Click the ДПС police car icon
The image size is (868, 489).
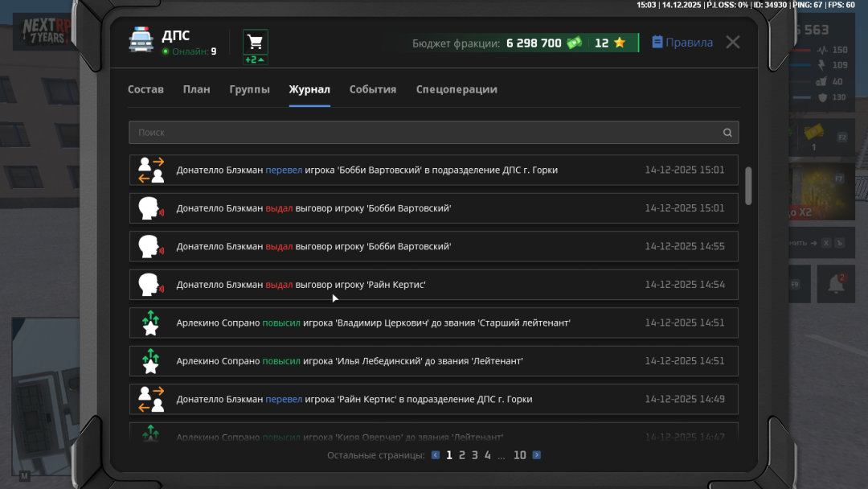tap(141, 41)
